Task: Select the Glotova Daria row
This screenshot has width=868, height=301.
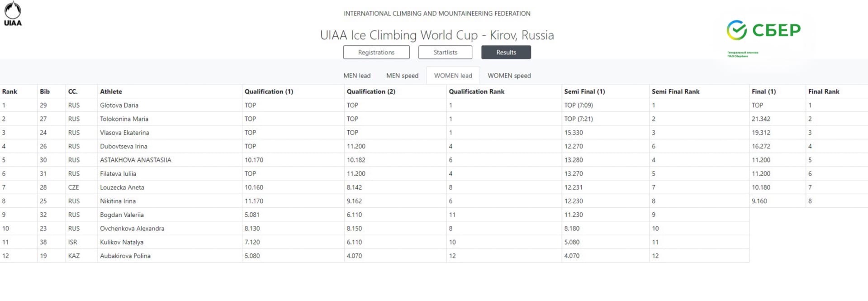Action: 434,105
